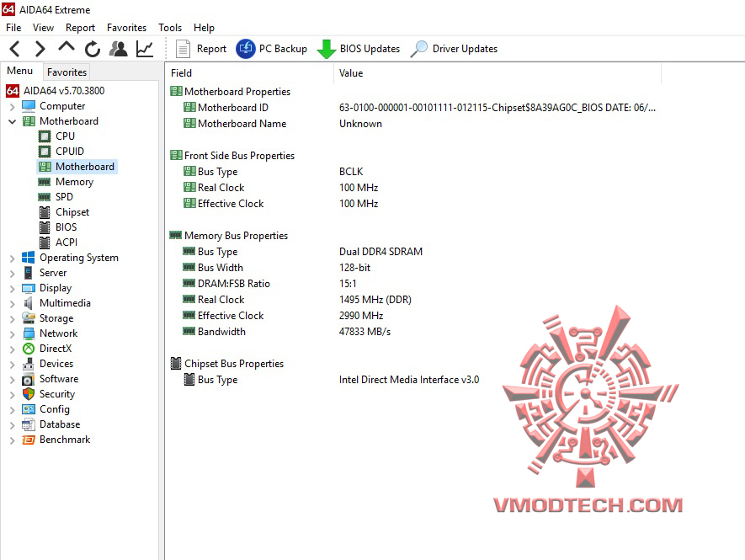Click the Security shield icon

29,394
